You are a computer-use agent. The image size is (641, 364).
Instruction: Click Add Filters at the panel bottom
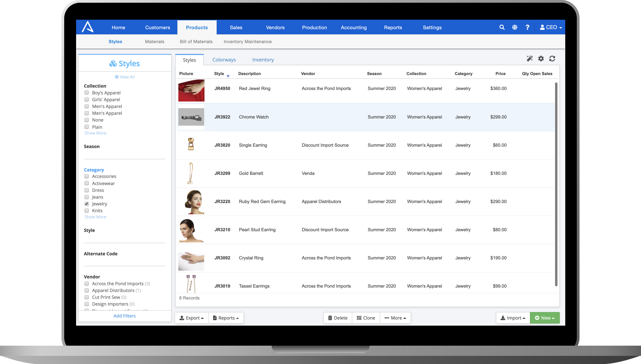(124, 316)
